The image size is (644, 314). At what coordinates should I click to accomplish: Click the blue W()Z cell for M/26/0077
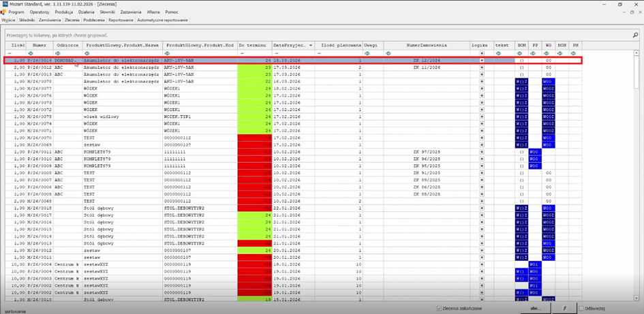[x=521, y=88]
